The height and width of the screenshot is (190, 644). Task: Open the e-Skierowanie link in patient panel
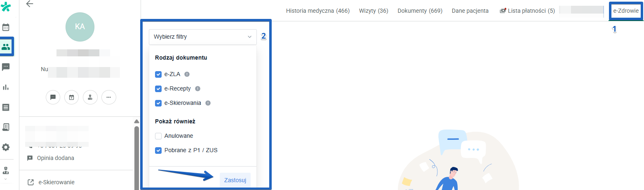[x=56, y=182]
